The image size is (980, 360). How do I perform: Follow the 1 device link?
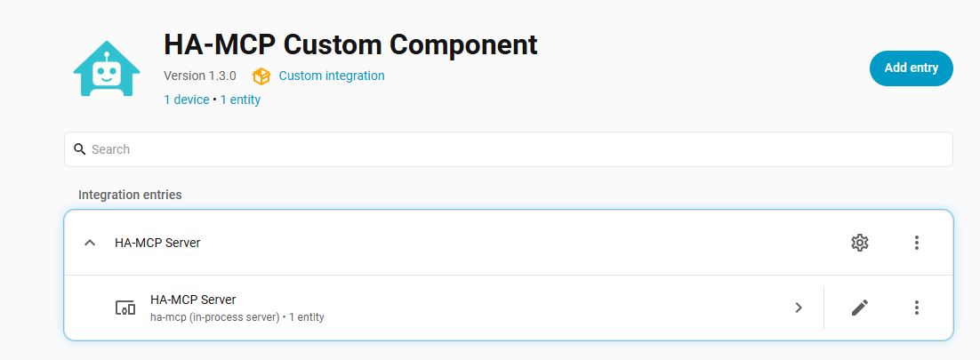(186, 100)
